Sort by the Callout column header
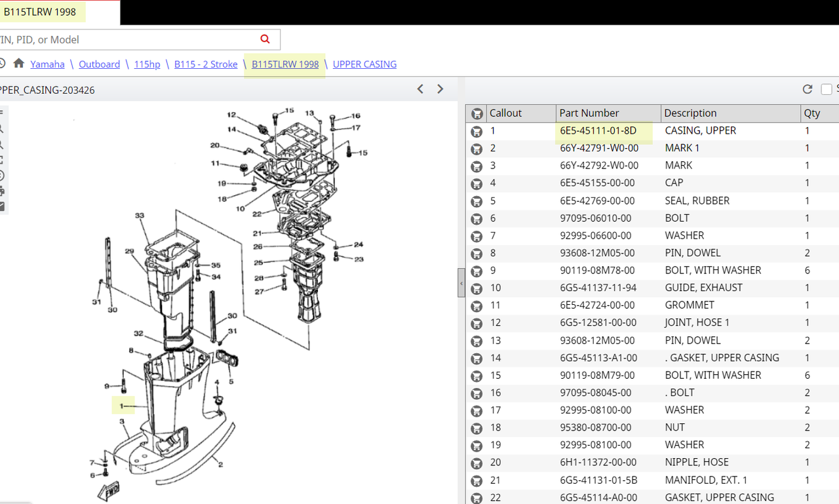839x504 pixels. click(x=521, y=113)
